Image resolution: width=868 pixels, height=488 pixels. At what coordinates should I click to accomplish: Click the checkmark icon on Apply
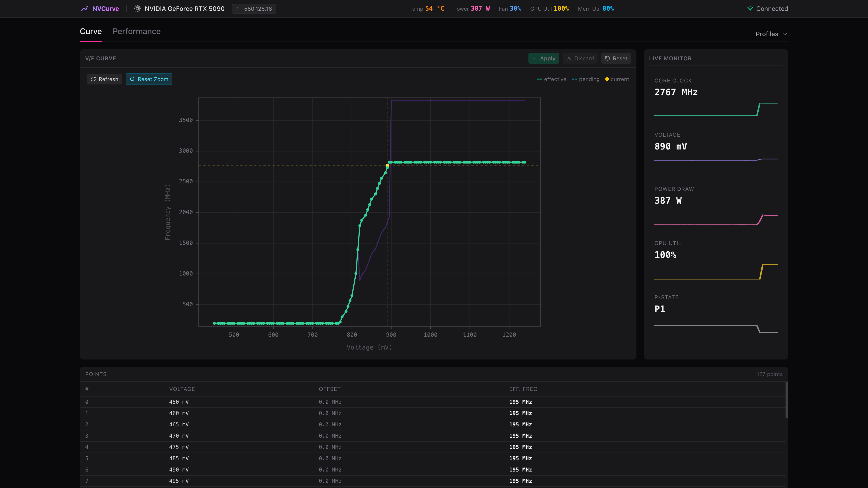click(x=534, y=58)
